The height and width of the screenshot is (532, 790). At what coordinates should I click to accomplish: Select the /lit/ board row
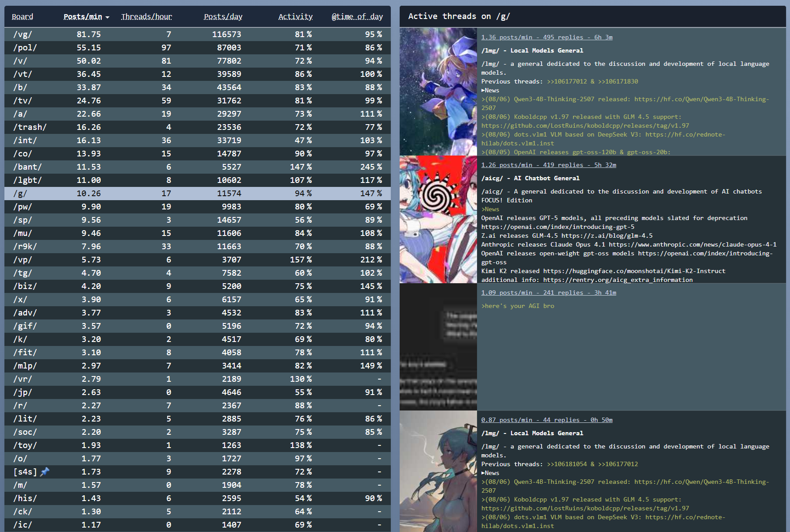198,419
